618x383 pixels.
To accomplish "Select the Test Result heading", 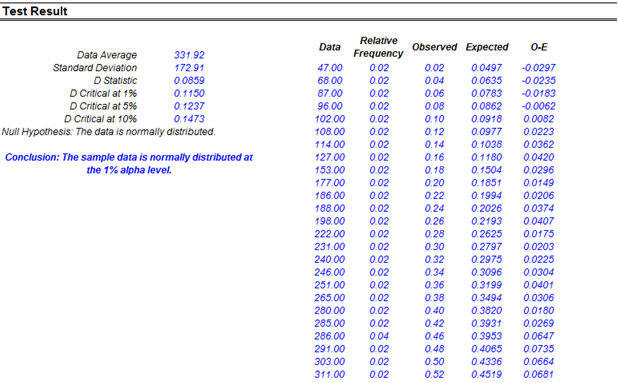I will [x=35, y=11].
